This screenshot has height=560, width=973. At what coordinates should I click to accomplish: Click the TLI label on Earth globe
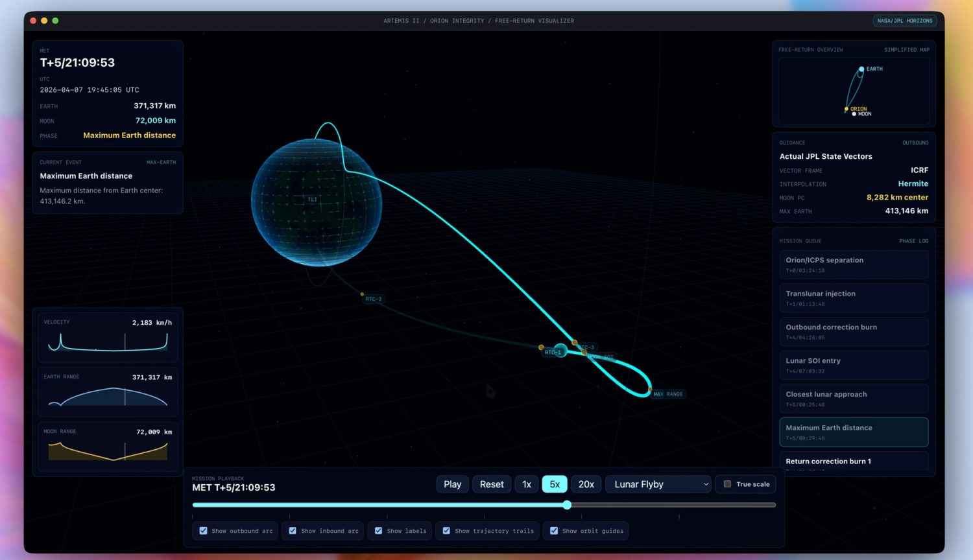pyautogui.click(x=313, y=200)
